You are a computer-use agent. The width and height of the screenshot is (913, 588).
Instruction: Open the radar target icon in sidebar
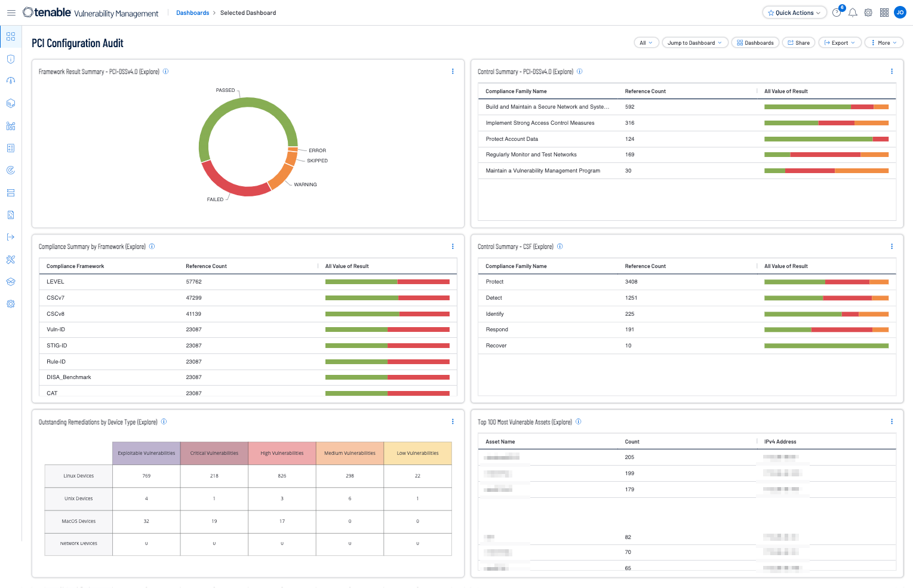pyautogui.click(x=11, y=170)
